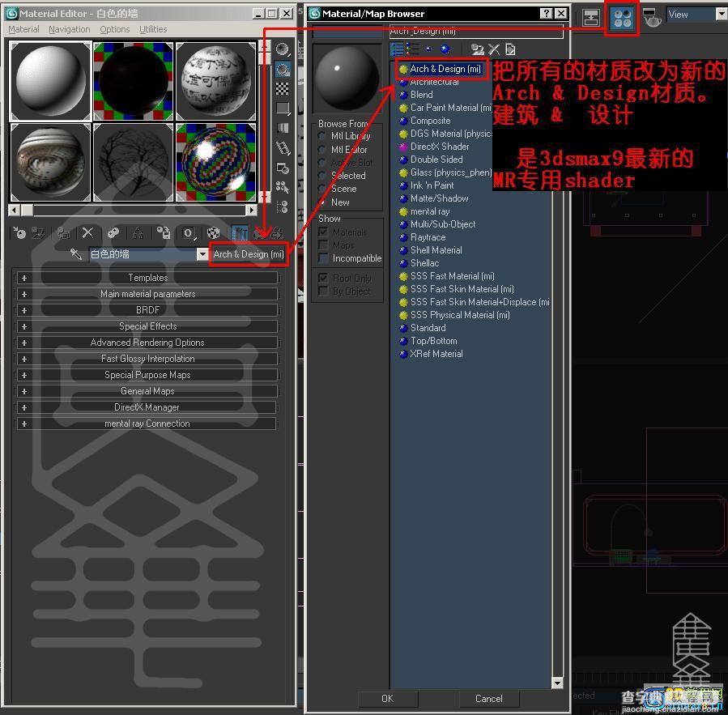Screen dimensions: 728x715
Task: Expand the BRDF rollout
Action: pos(147,310)
